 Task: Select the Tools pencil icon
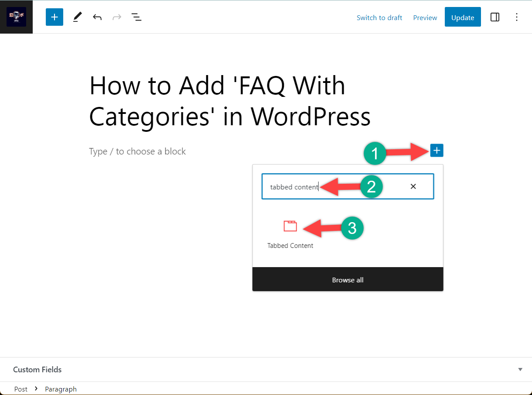tap(77, 17)
